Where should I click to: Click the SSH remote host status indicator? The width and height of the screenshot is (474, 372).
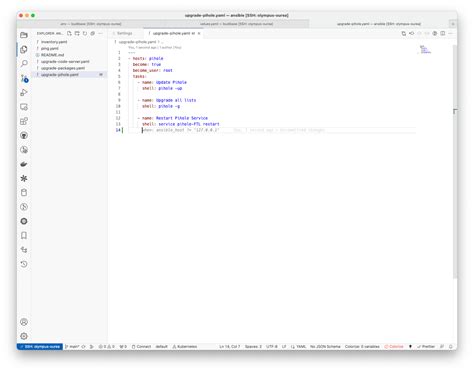(x=40, y=347)
